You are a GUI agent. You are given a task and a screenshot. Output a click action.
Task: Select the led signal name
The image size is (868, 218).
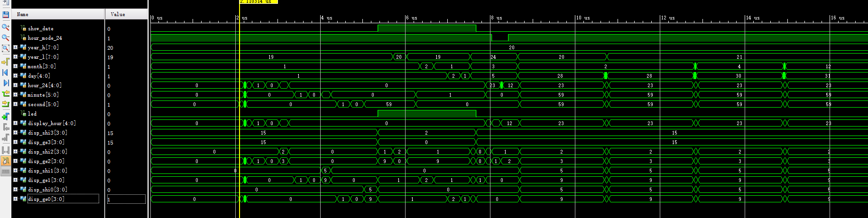coord(32,114)
